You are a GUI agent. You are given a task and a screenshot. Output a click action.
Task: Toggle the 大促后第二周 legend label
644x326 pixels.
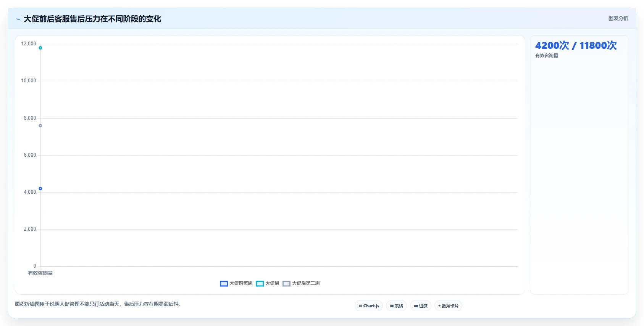click(306, 283)
